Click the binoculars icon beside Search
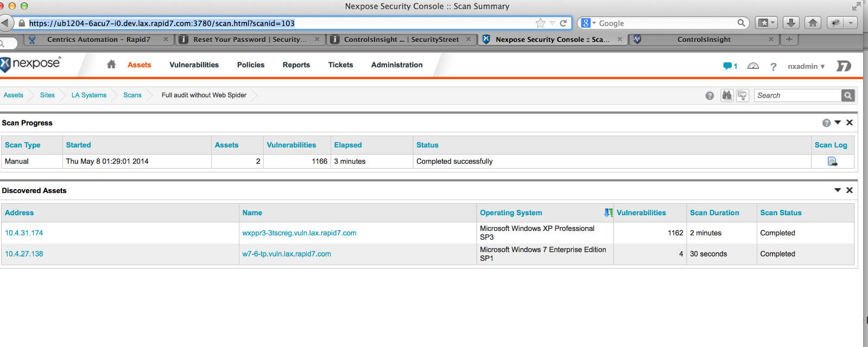 click(x=727, y=95)
